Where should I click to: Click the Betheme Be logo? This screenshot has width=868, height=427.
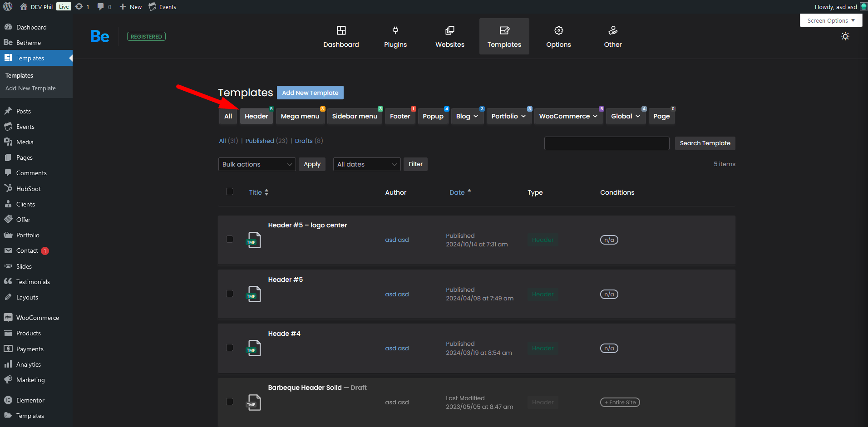pyautogui.click(x=99, y=36)
